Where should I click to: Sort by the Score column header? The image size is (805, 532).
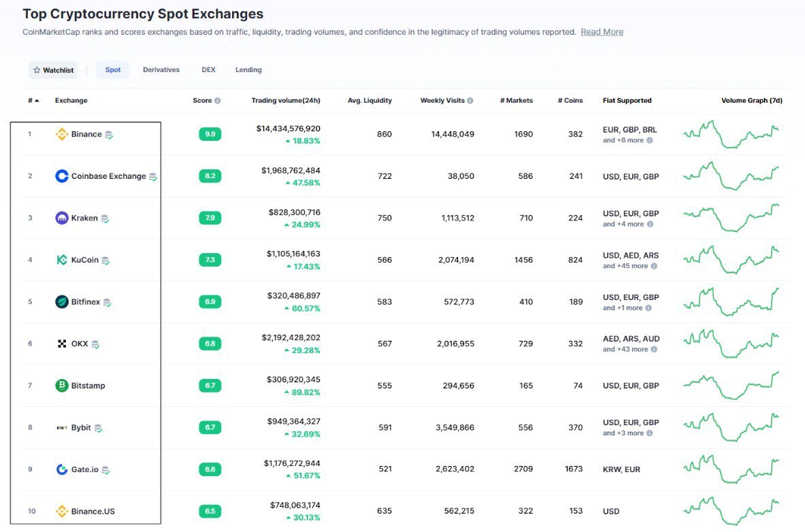coord(202,101)
